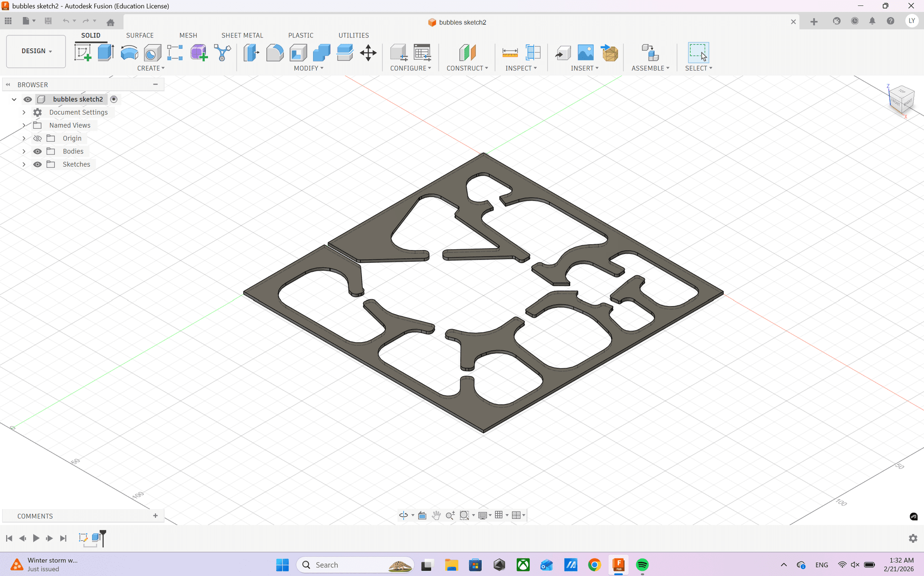Image resolution: width=924 pixels, height=576 pixels.
Task: Toggle visibility of Sketches folder
Action: point(37,164)
